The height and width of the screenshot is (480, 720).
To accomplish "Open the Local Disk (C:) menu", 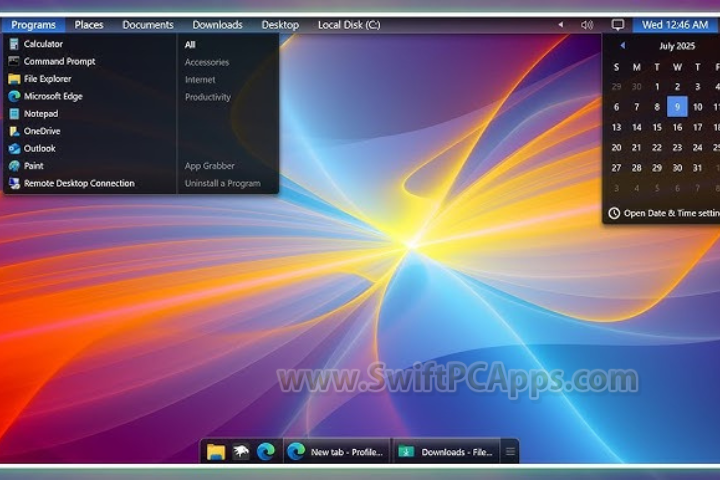I will [349, 25].
